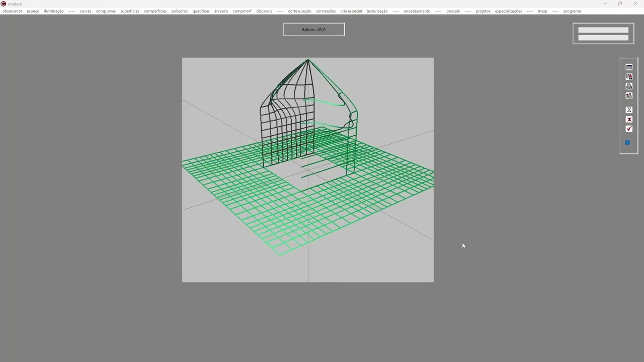
Task: Click the save-document icon with red disk
Action: click(629, 76)
